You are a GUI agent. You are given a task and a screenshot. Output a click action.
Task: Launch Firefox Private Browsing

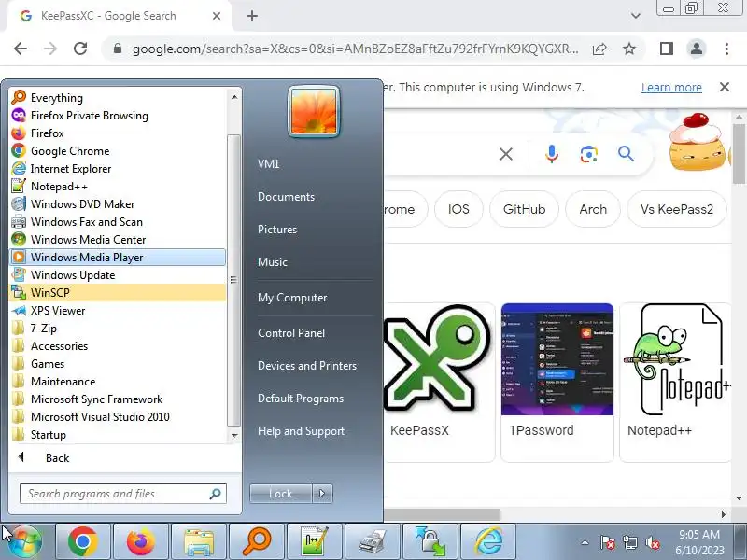tap(118, 115)
